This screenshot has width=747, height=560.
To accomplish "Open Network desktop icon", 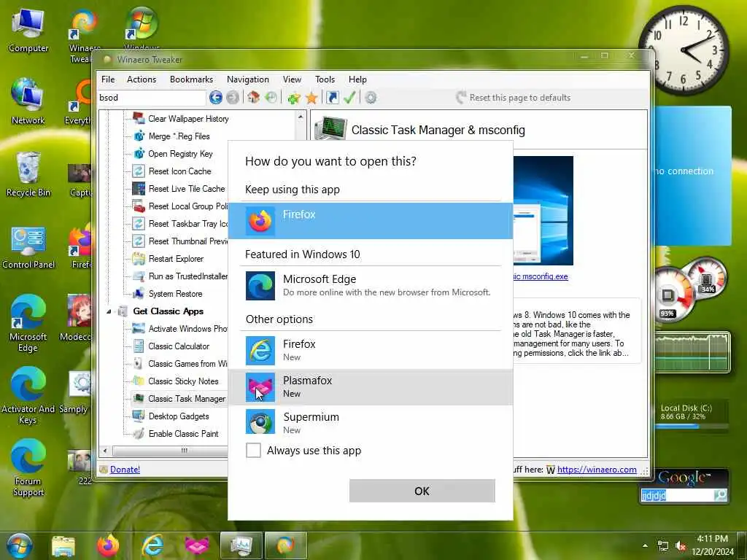I will 28,101.
